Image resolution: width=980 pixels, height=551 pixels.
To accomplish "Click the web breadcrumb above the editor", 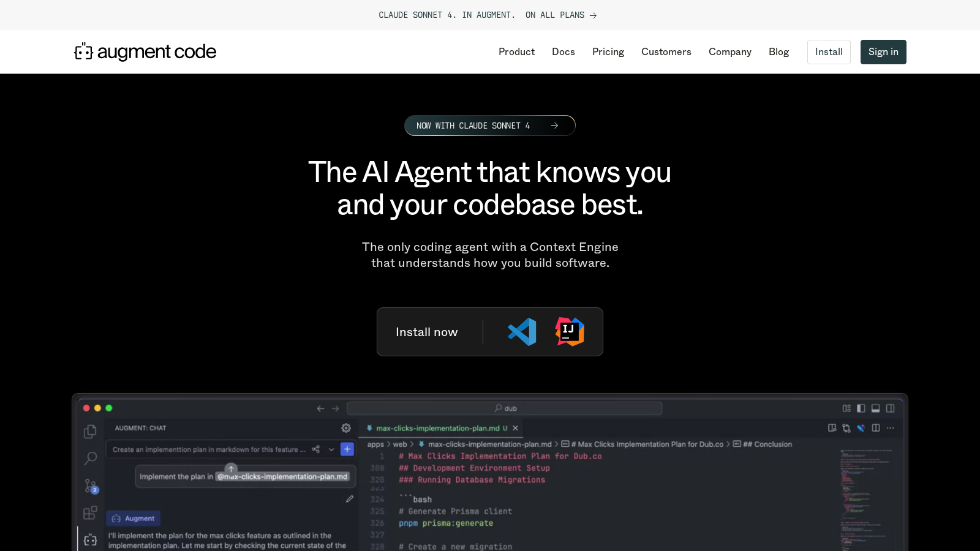I will (399, 444).
